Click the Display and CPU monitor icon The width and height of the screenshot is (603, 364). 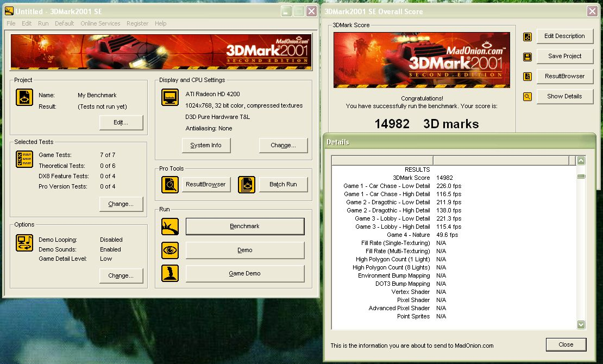pyautogui.click(x=170, y=97)
